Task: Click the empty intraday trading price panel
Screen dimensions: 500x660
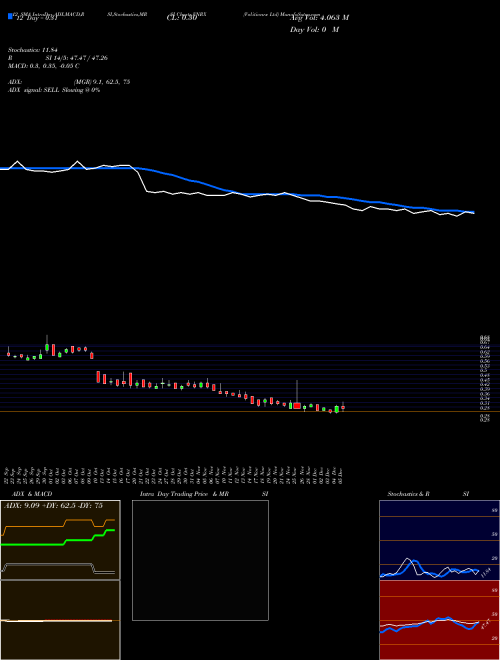Action: [x=200, y=560]
